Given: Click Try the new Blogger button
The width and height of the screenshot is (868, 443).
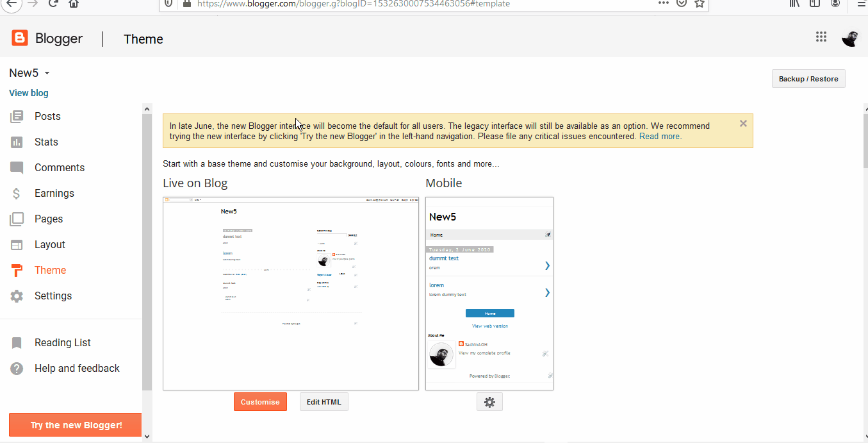Looking at the screenshot, I should 76,425.
